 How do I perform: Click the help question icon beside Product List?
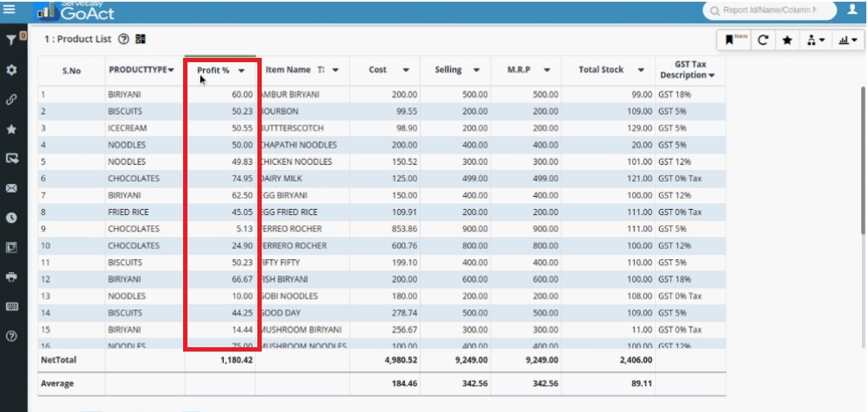click(x=123, y=39)
